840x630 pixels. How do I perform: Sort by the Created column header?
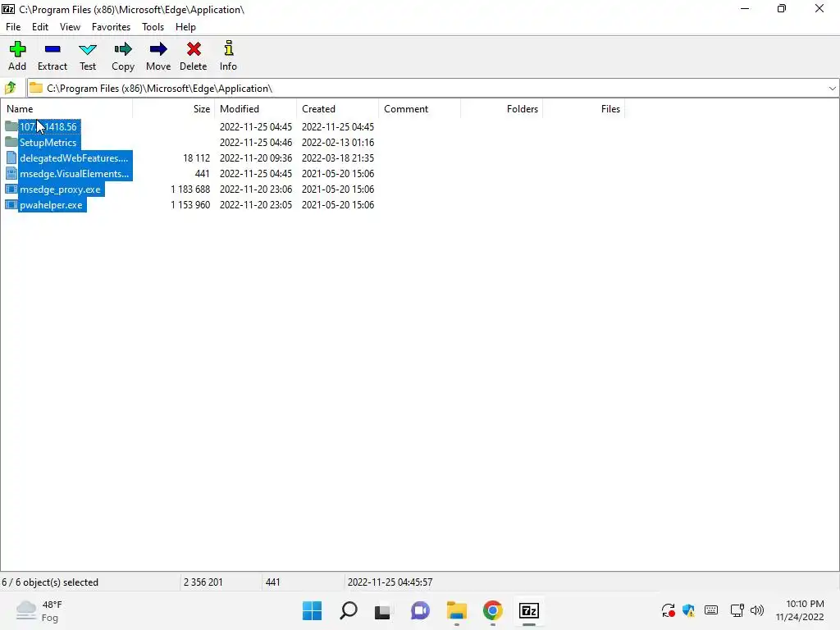(x=337, y=109)
